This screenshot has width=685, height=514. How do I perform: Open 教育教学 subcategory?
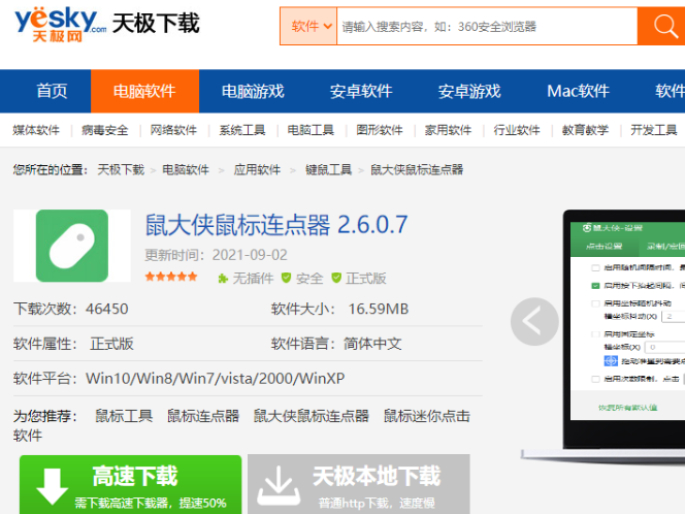pos(585,130)
